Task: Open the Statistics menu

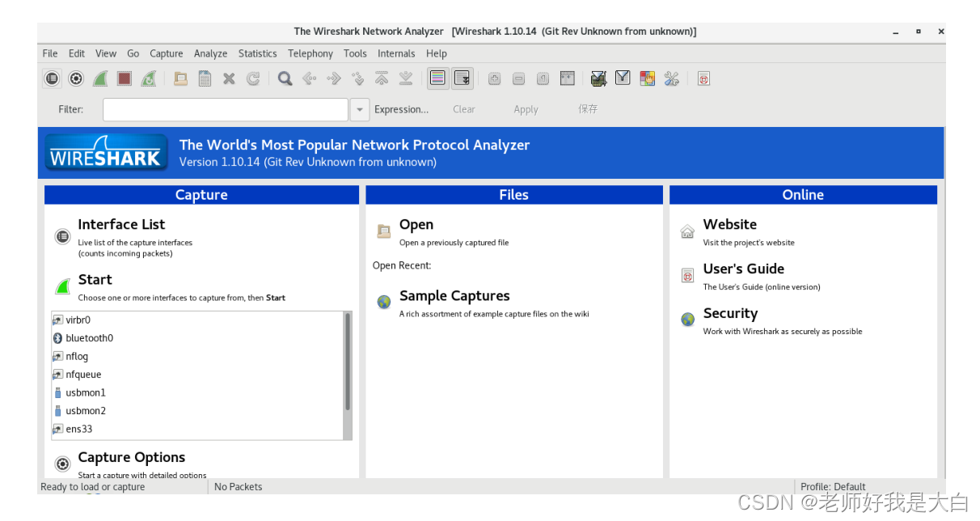Action: [x=258, y=53]
